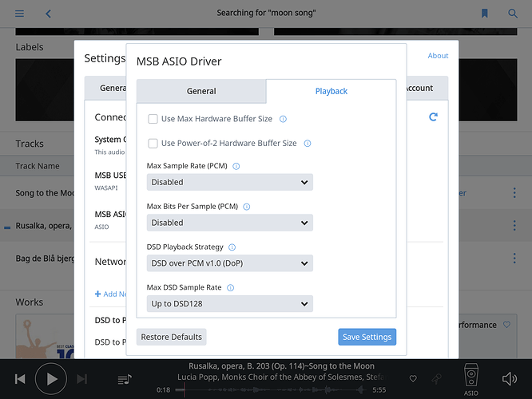Open options for Rusalka, opera track row
The height and width of the screenshot is (399, 532).
514,225
